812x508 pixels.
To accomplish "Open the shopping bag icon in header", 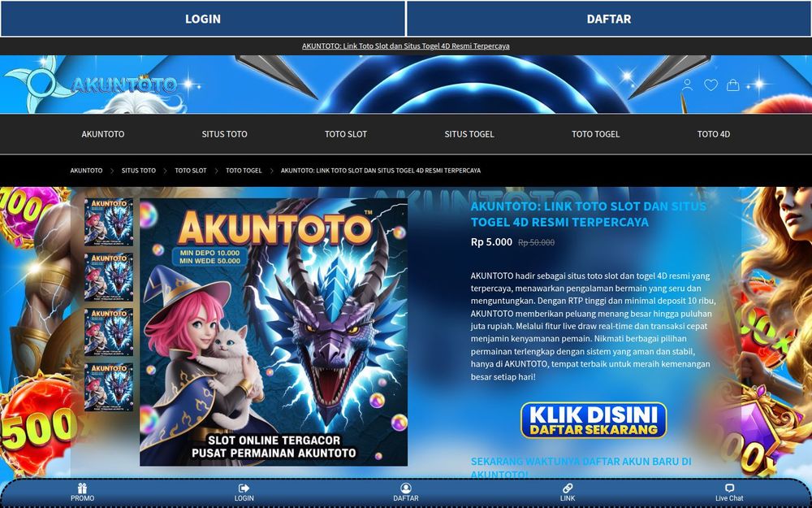I will point(733,85).
